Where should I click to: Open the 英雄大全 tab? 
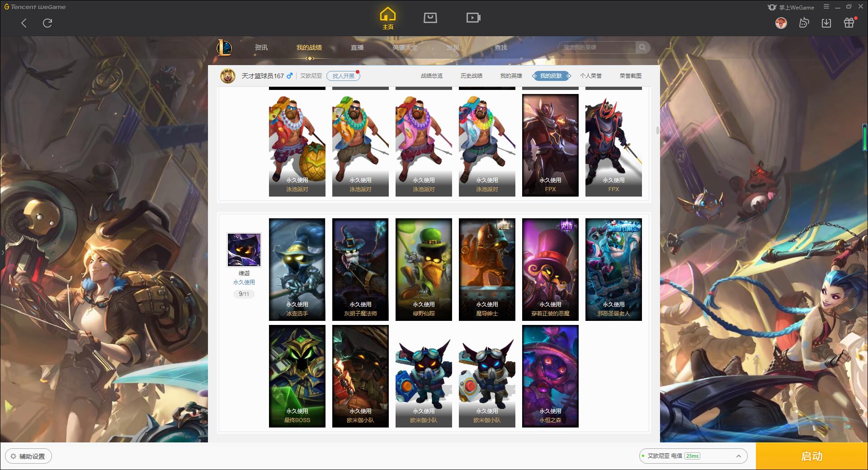point(405,47)
